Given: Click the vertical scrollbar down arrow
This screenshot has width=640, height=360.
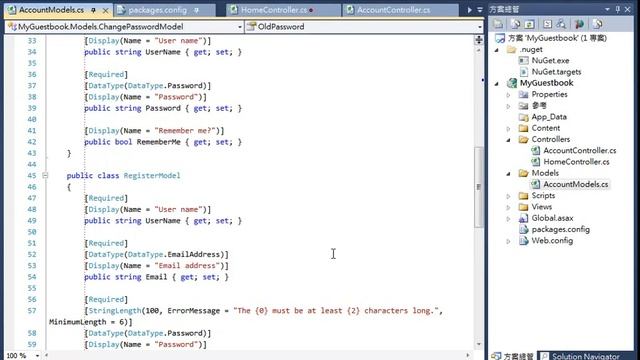Looking at the screenshot, I should tap(479, 344).
